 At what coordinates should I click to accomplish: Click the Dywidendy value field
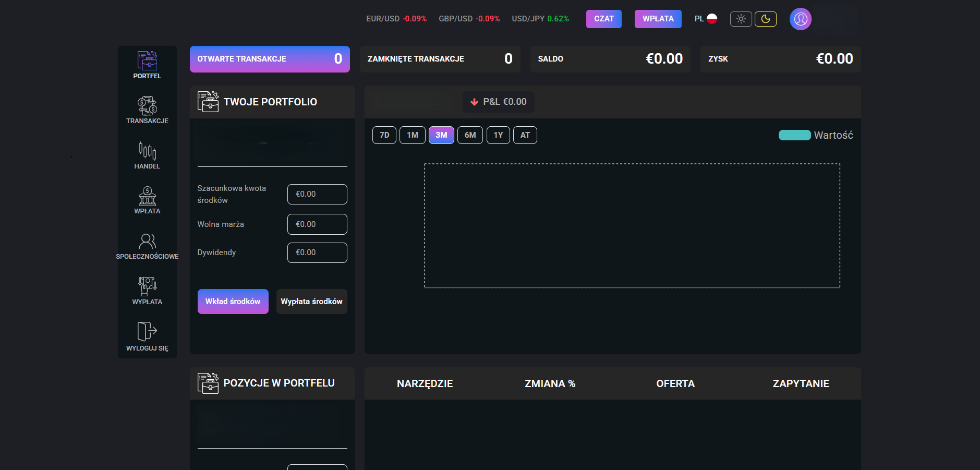317,252
